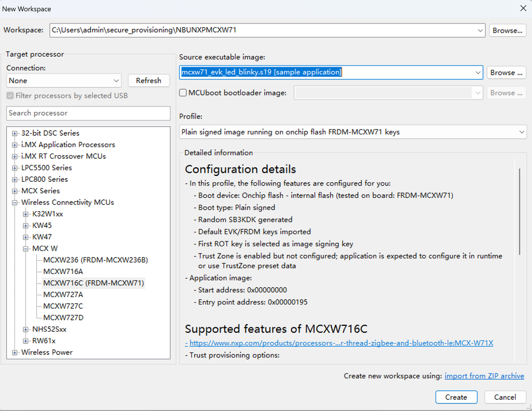532x411 pixels.
Task: Collapse the MCX W group
Action: (26, 248)
